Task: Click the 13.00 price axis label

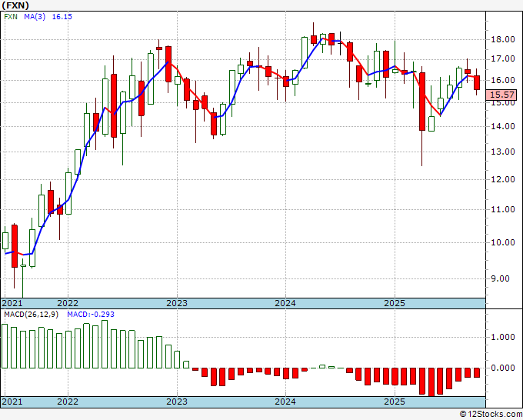Action: pos(503,152)
